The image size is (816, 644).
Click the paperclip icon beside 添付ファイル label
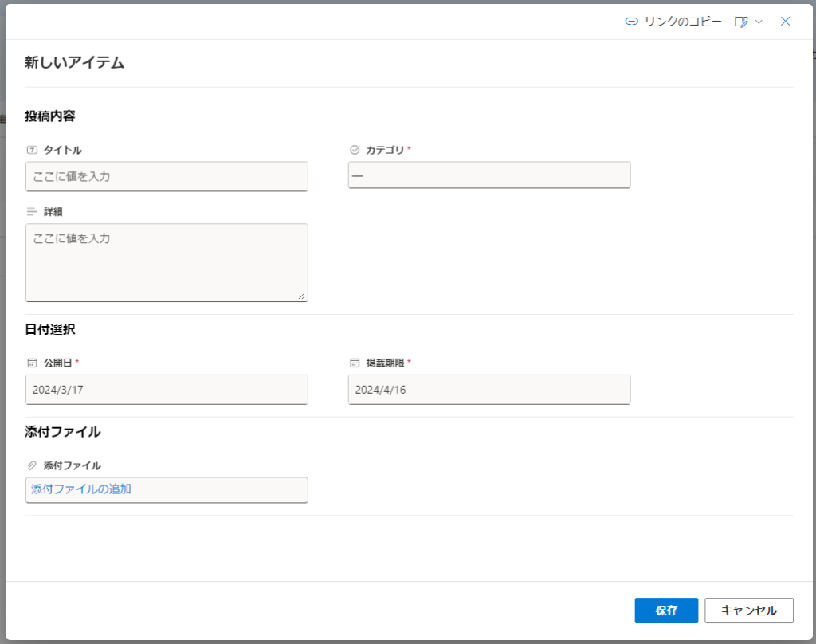pyautogui.click(x=32, y=465)
